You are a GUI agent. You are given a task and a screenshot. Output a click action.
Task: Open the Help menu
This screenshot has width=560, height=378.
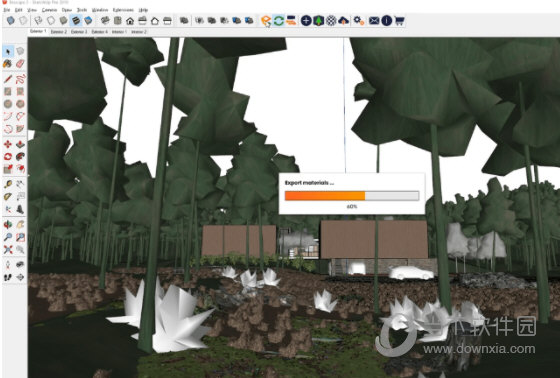tap(143, 10)
